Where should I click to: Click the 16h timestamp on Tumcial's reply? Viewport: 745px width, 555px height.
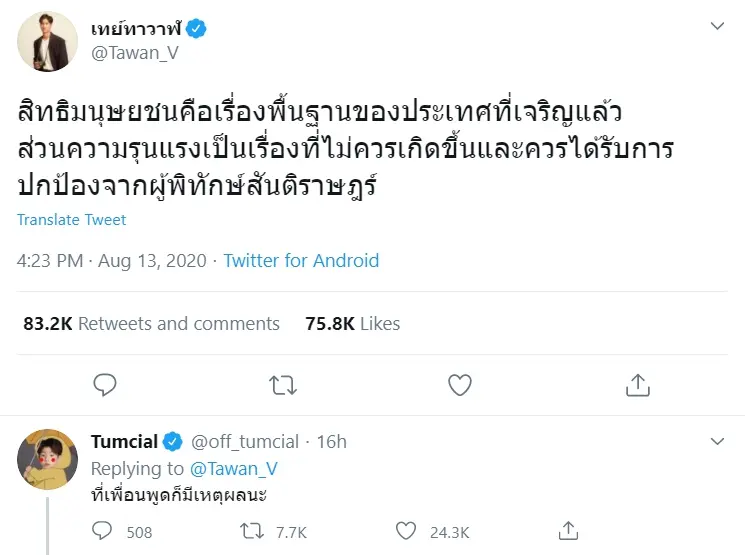pos(331,441)
